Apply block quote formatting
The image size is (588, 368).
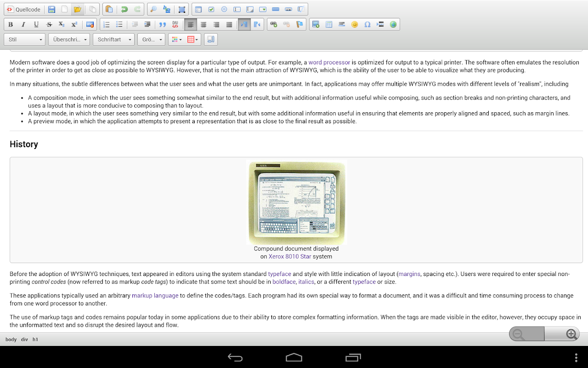(162, 24)
